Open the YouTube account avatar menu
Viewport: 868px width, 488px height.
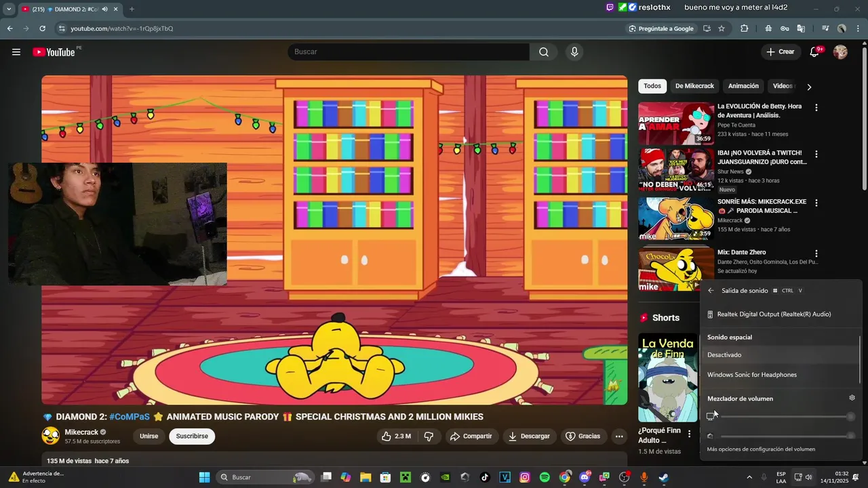(840, 52)
